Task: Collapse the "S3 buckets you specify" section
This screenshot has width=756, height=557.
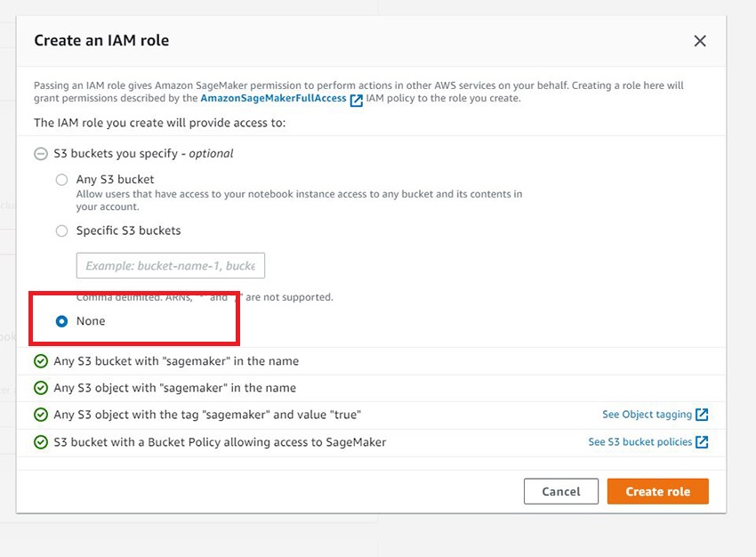Action: [x=40, y=153]
